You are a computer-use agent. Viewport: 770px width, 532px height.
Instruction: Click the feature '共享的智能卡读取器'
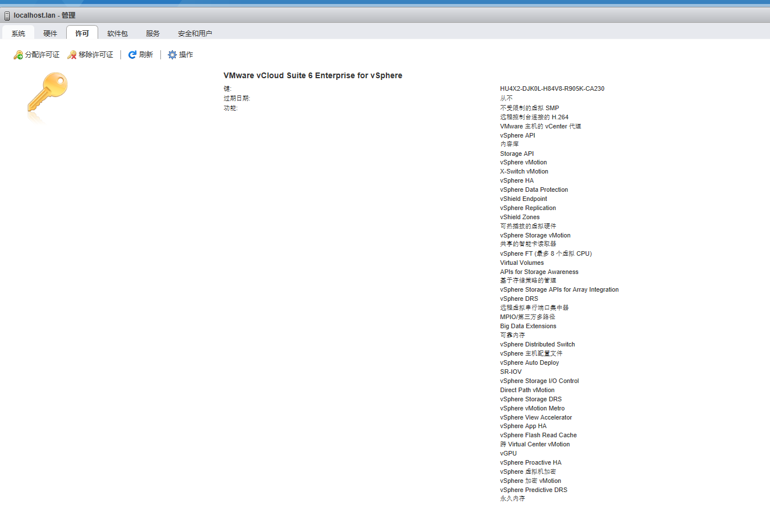(x=528, y=244)
